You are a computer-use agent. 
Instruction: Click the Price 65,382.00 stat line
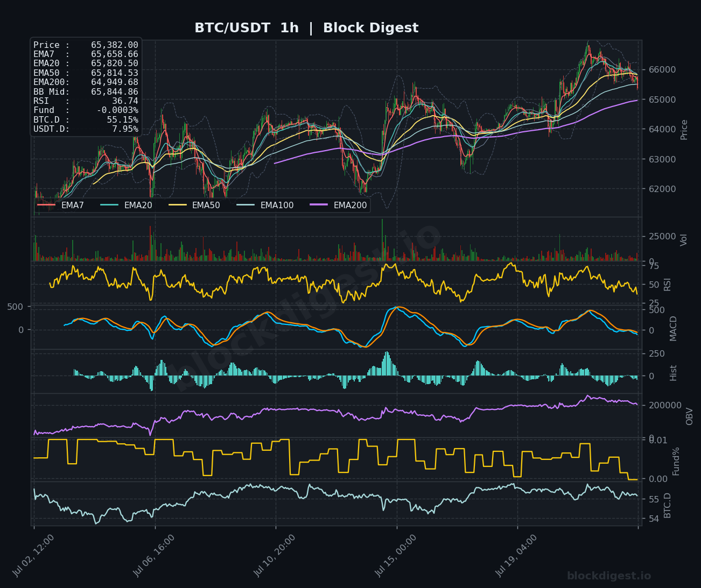click(x=86, y=45)
